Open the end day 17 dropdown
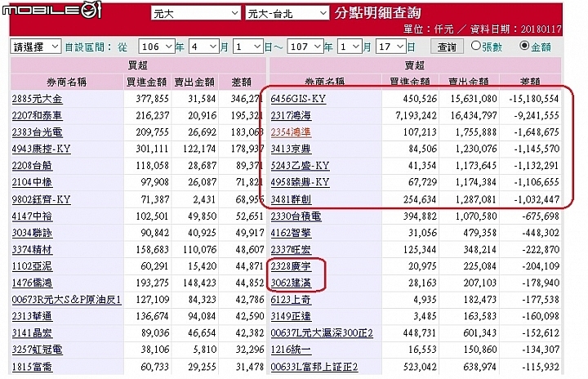The width and height of the screenshot is (588, 379). 390,47
